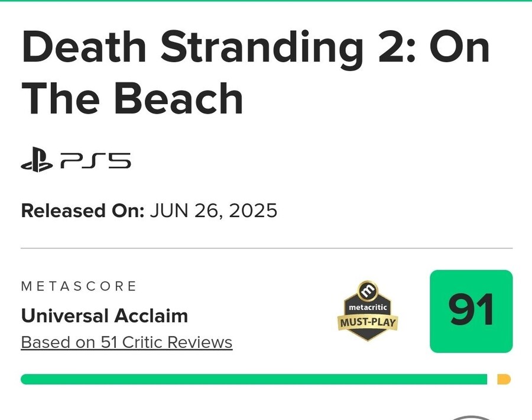Open the green 91 Metascore box
This screenshot has height=420, width=532.
pos(471,311)
